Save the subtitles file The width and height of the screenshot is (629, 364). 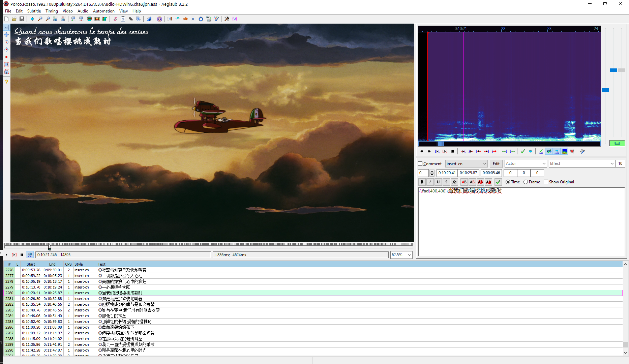pos(22,19)
